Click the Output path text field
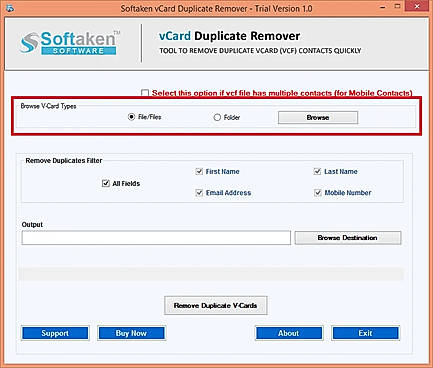Image resolution: width=433 pixels, height=368 pixels. [156, 238]
